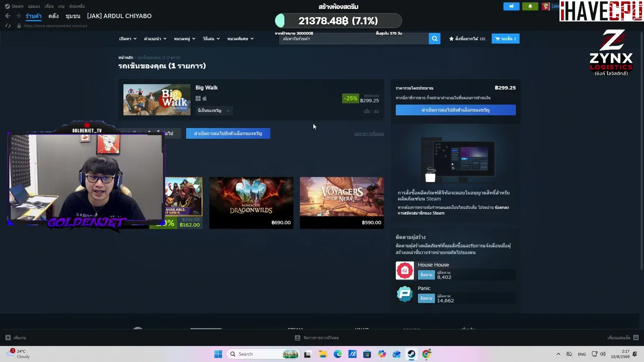Open the มุมมอง menu in menu bar
The height and width of the screenshot is (362, 644).
[34, 7]
